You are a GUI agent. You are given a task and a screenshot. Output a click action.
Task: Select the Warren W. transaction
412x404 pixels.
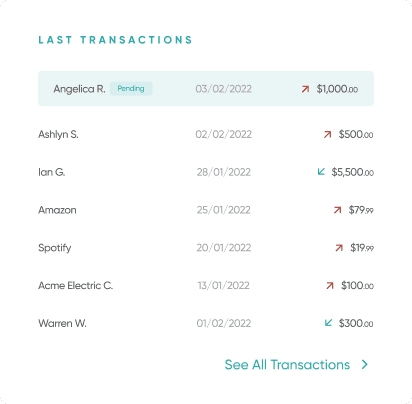(206, 323)
